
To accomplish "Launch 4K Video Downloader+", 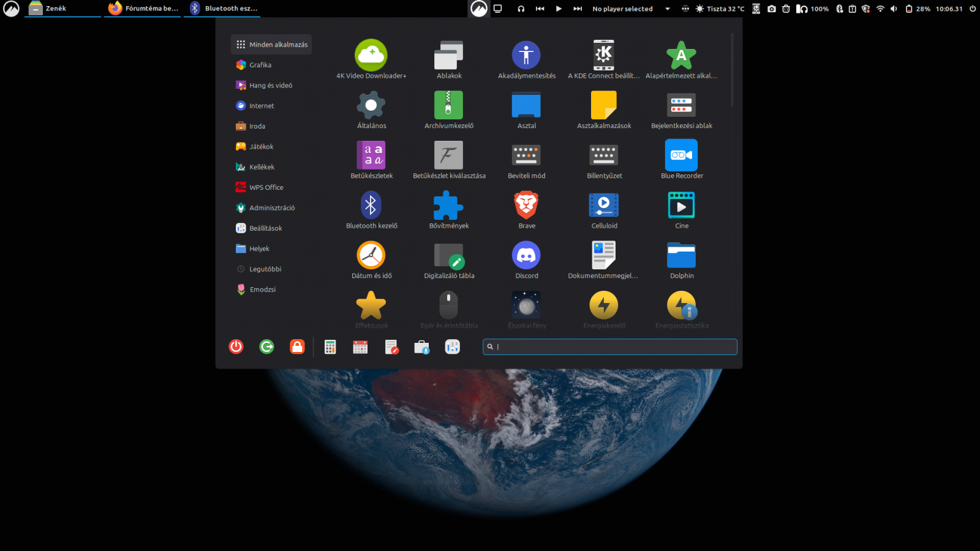I will click(x=371, y=59).
